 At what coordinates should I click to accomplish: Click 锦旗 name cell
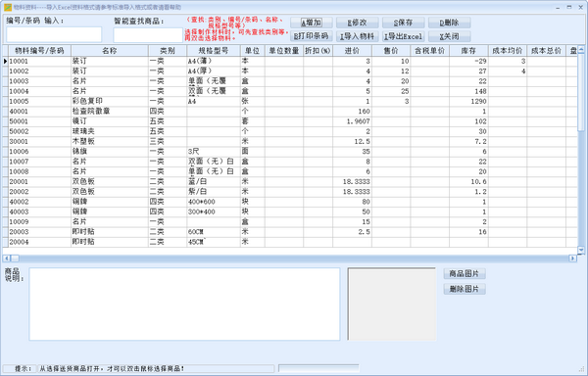coord(110,152)
